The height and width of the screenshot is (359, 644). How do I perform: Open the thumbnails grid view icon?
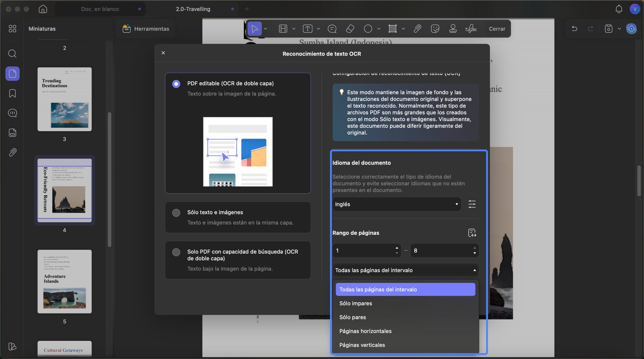click(x=12, y=29)
